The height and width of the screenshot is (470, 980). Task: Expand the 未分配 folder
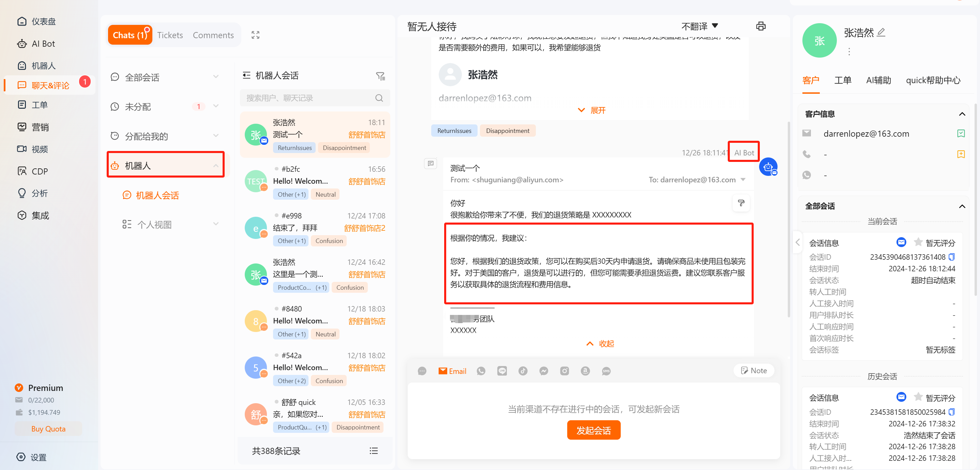coord(216,106)
